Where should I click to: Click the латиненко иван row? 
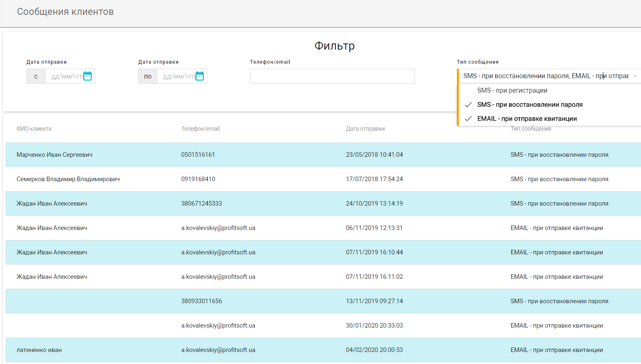[39, 350]
